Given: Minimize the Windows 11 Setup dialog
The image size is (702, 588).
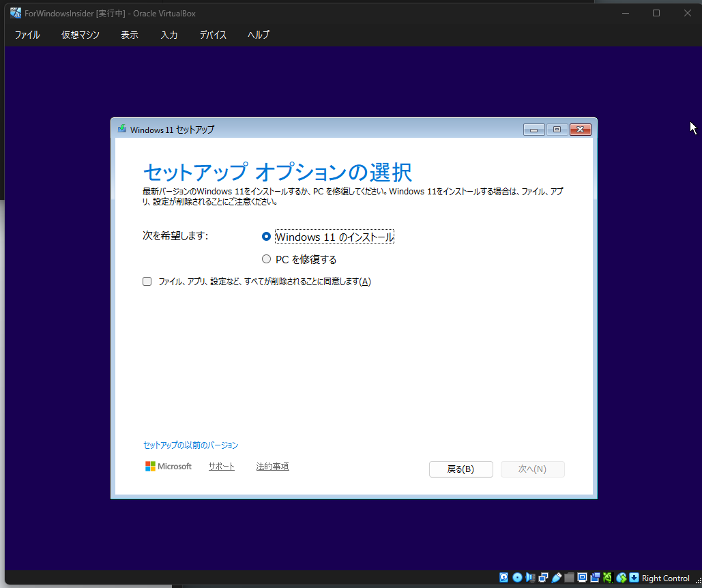Looking at the screenshot, I should (x=533, y=130).
